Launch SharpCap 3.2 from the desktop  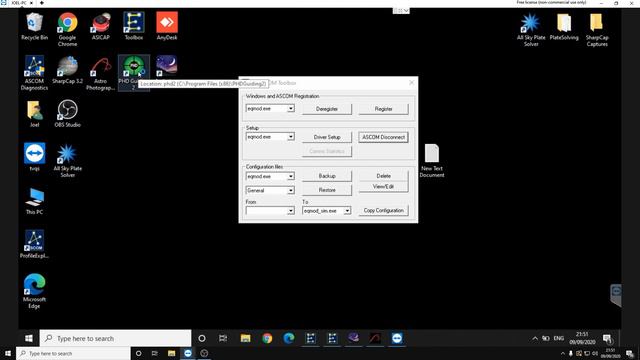click(x=67, y=70)
